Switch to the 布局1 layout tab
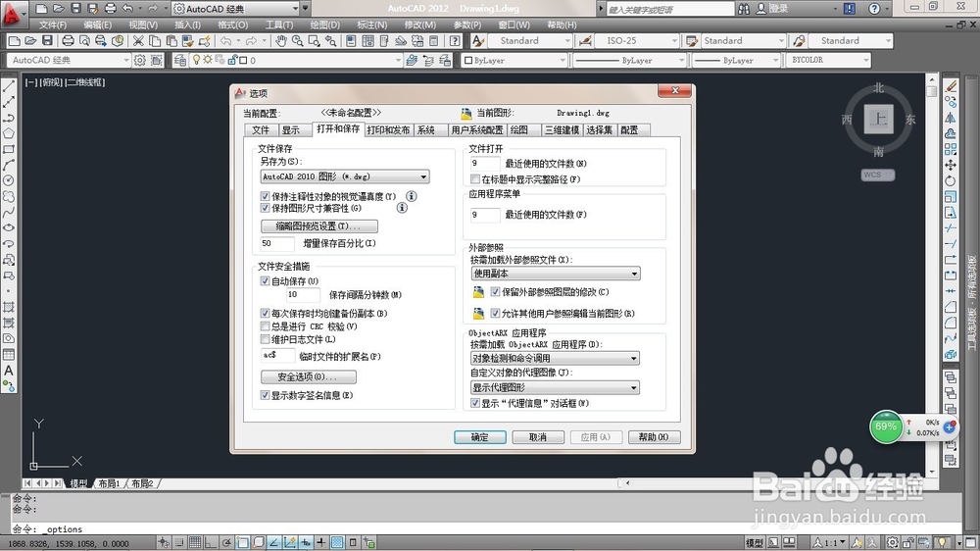The image size is (980, 551). point(109,483)
